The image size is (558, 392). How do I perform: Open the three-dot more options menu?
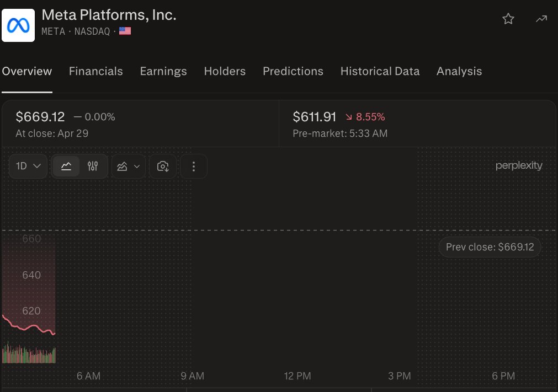194,166
